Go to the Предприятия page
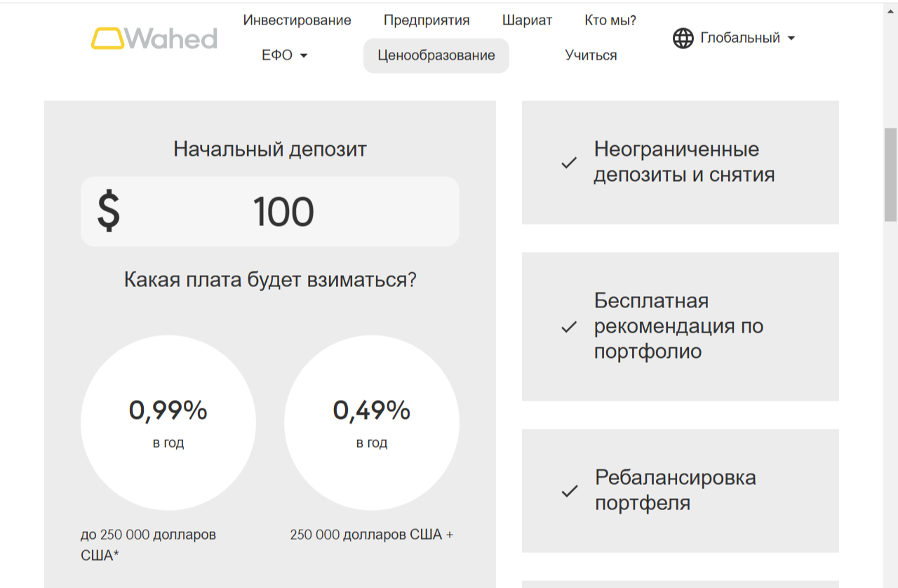Image resolution: width=898 pixels, height=588 pixels. (427, 20)
